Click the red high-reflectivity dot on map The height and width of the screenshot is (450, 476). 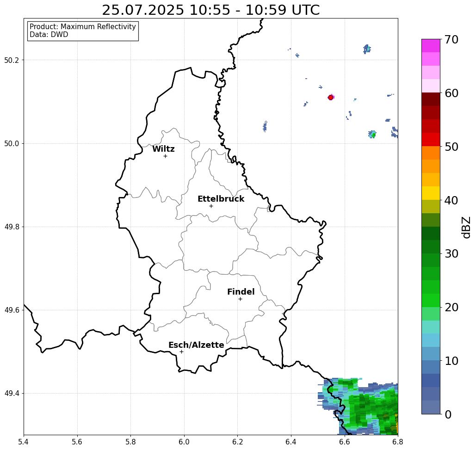[331, 98]
